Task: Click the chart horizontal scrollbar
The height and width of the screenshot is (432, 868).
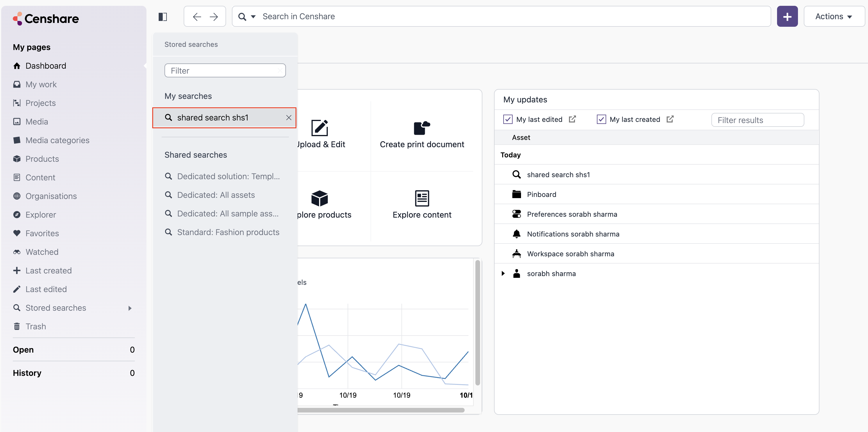Action: pos(381,410)
